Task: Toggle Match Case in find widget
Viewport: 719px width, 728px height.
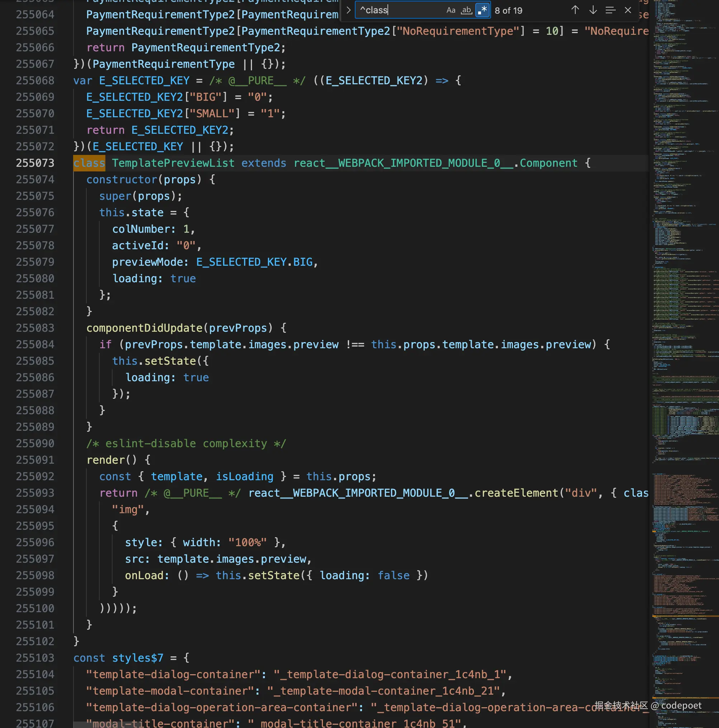Action: point(451,10)
